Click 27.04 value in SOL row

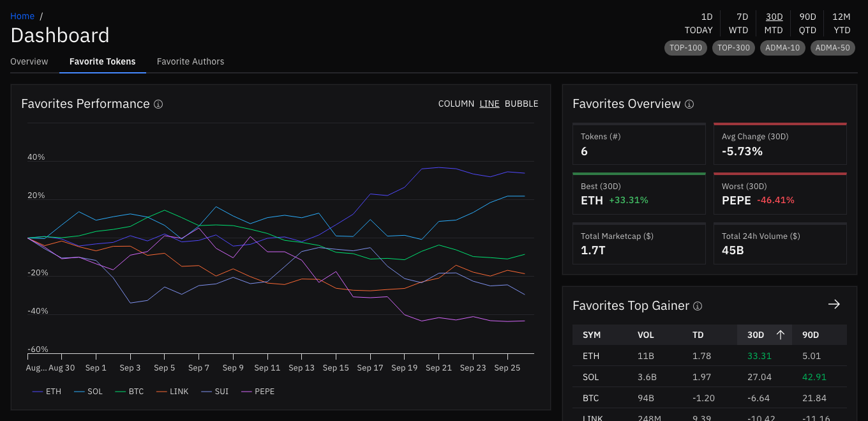pos(759,377)
